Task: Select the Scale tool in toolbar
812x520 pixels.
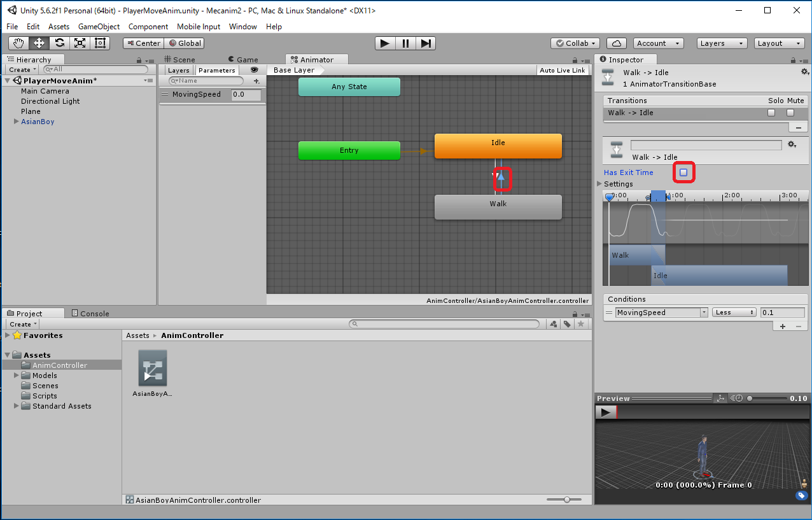Action: 80,43
